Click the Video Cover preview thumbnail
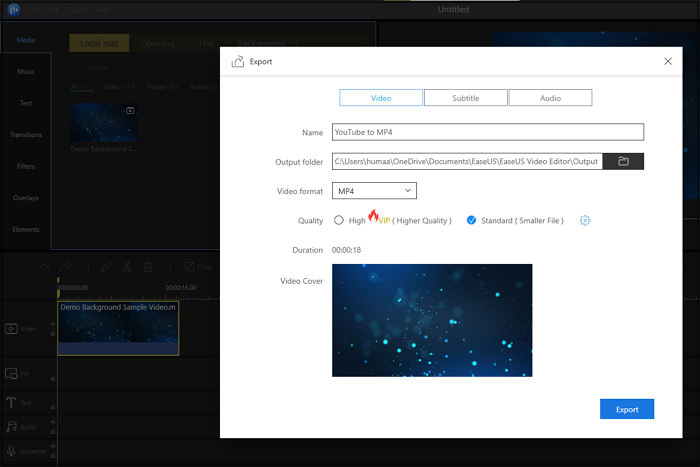Screen dimensions: 700x467 tap(432, 320)
